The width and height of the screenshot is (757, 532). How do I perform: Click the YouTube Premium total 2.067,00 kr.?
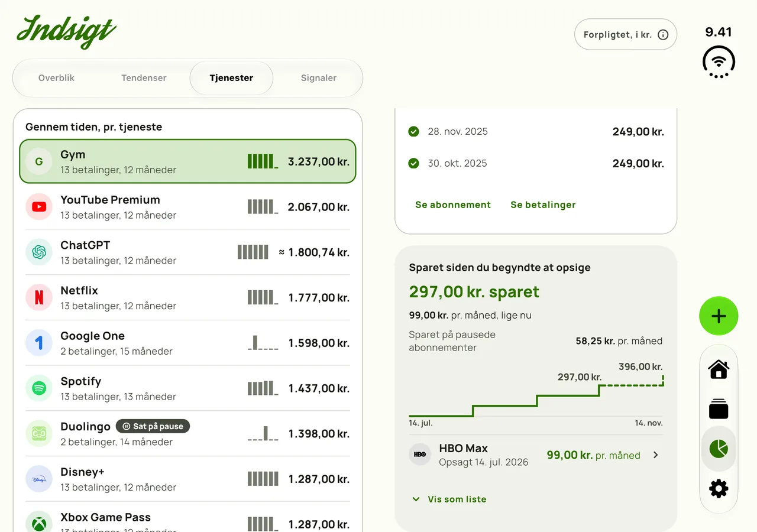(319, 207)
